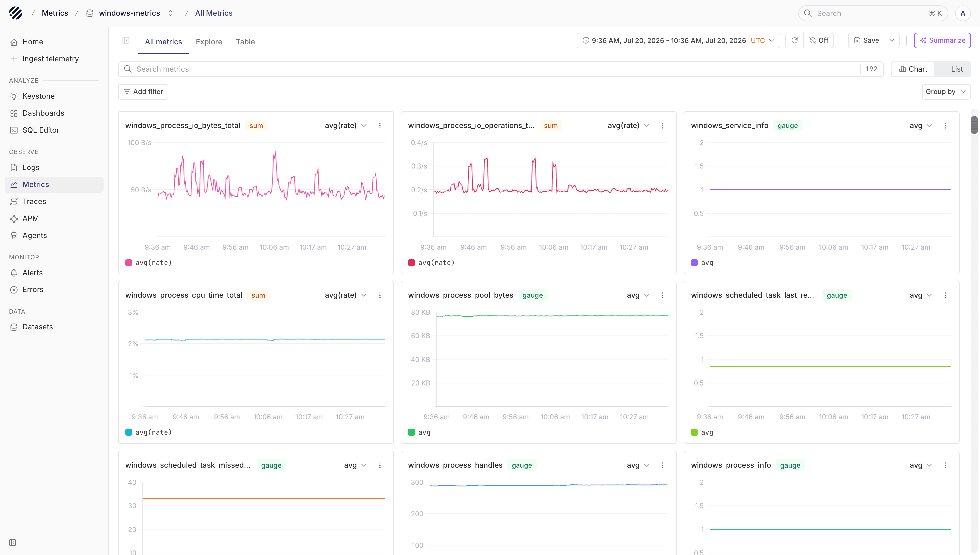980x555 pixels.
Task: Toggle metrics side panel icon beside All metrics
Action: 126,40
